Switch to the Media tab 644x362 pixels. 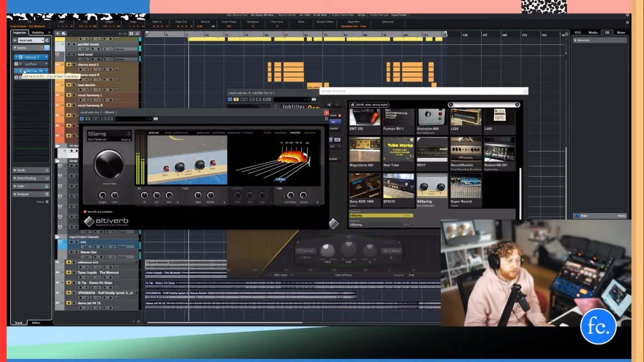coord(593,33)
